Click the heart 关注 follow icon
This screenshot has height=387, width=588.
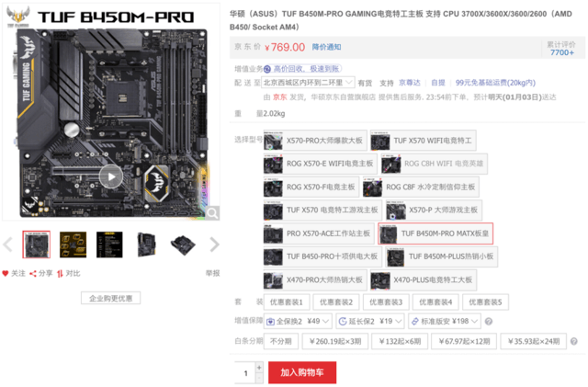[6, 274]
